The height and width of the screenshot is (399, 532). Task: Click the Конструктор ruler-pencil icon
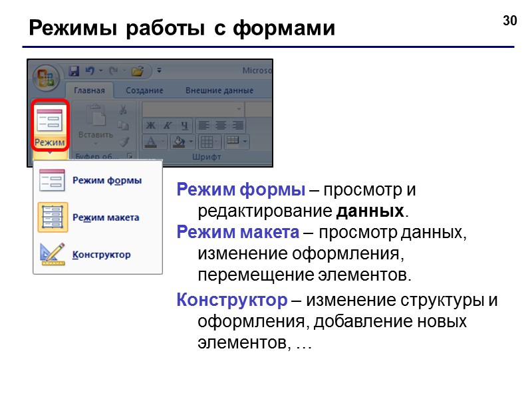[53, 254]
